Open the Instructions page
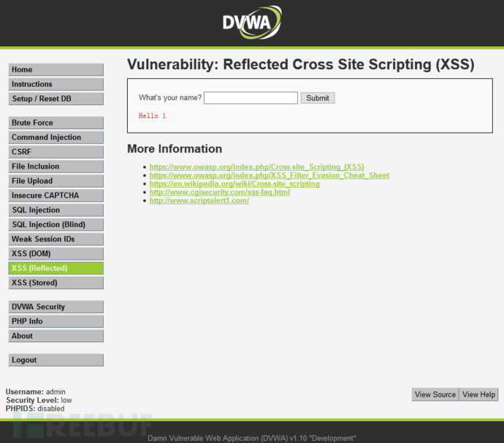Screen dimensions: 504x443 pos(56,84)
